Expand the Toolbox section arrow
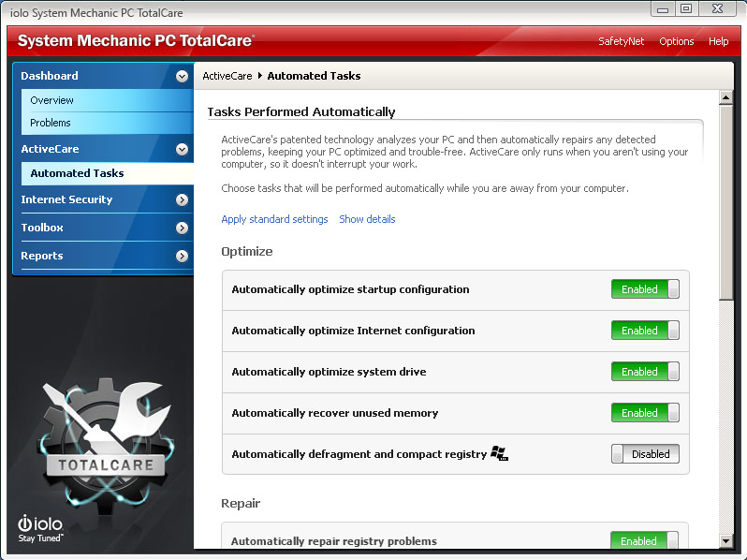The image size is (747, 560). [x=182, y=228]
